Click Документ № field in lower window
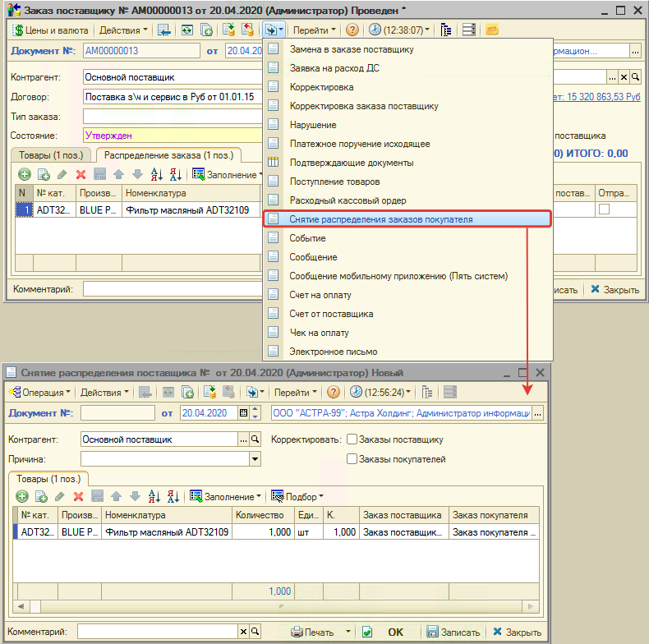 pyautogui.click(x=117, y=413)
